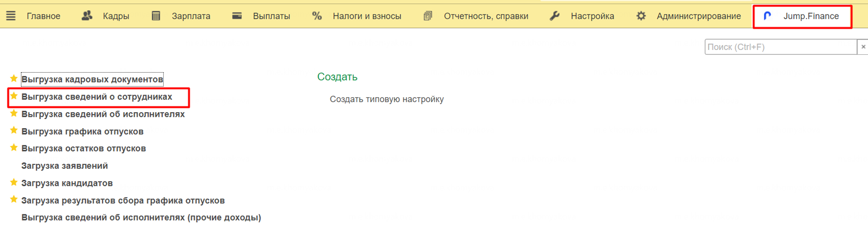Click the Выплаты card icon
Viewport: 868px width, 239px height.
[x=237, y=16]
